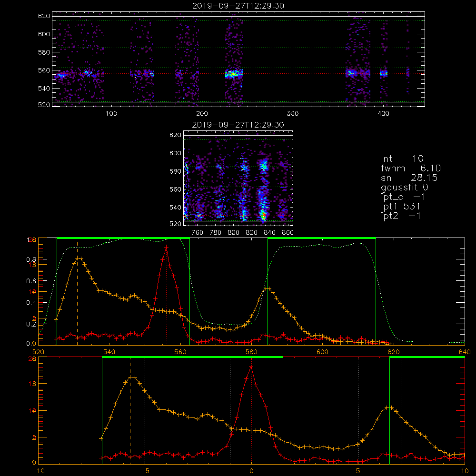Select the 'ipt_c -1' readout text

point(403,197)
